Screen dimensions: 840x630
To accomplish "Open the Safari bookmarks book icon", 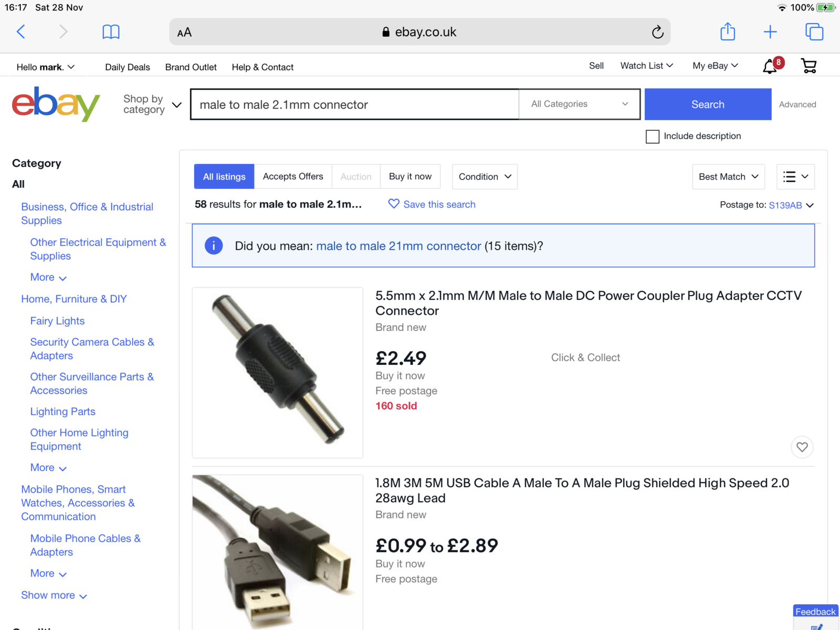I will tap(111, 32).
